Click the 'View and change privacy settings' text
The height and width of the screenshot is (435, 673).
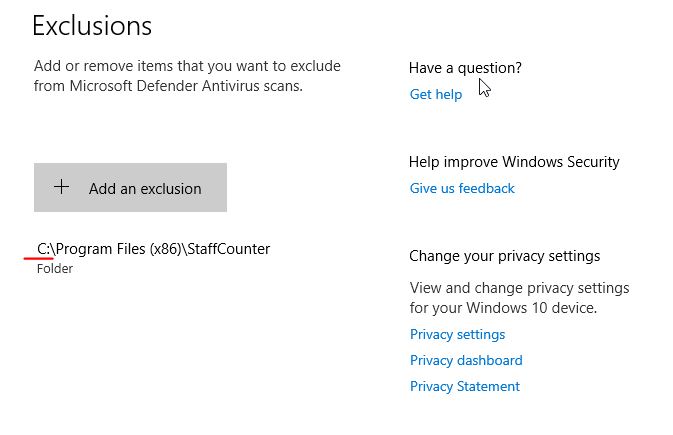point(519,288)
